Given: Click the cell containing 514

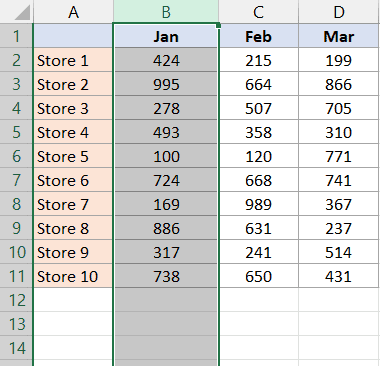Looking at the screenshot, I should click(339, 252).
